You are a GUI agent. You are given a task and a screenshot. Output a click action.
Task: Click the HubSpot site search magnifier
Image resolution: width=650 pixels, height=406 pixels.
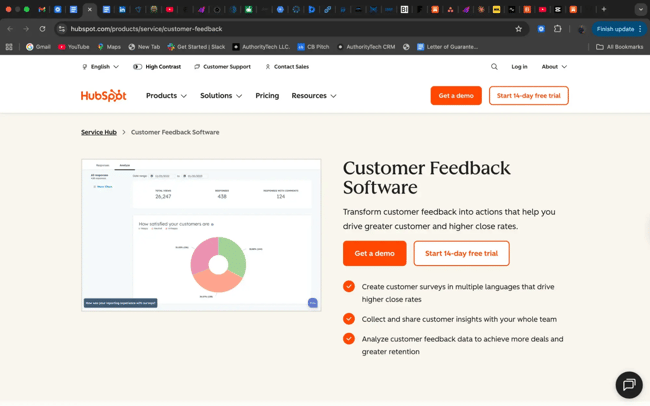point(494,66)
